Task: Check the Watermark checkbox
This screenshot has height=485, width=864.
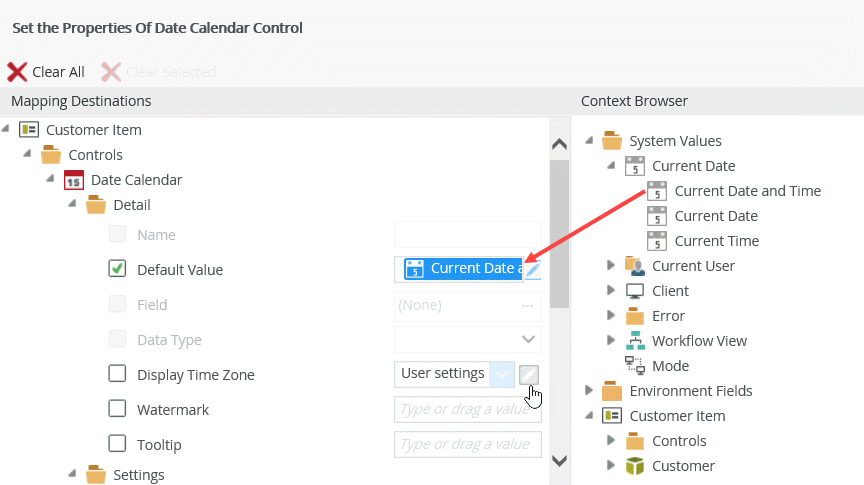Action: [118, 409]
